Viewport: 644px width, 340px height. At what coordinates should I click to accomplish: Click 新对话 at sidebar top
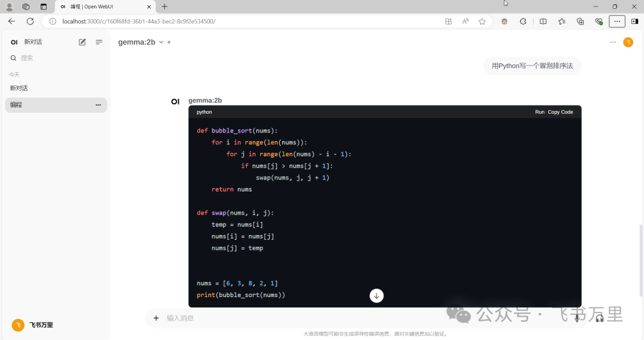pos(33,42)
